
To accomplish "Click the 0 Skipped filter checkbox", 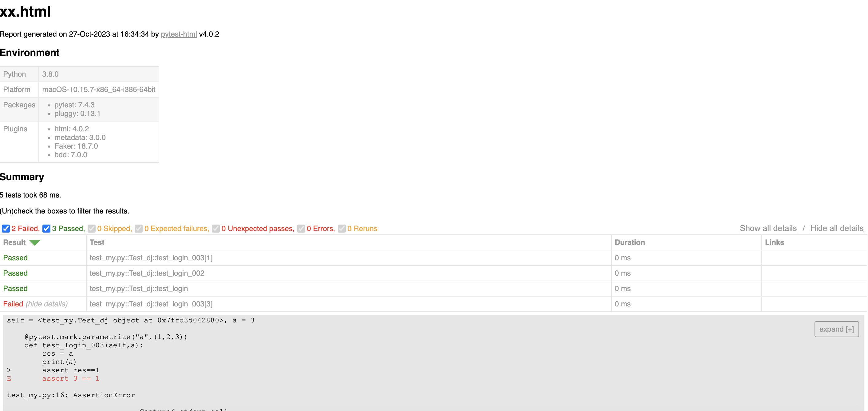I will pos(91,229).
